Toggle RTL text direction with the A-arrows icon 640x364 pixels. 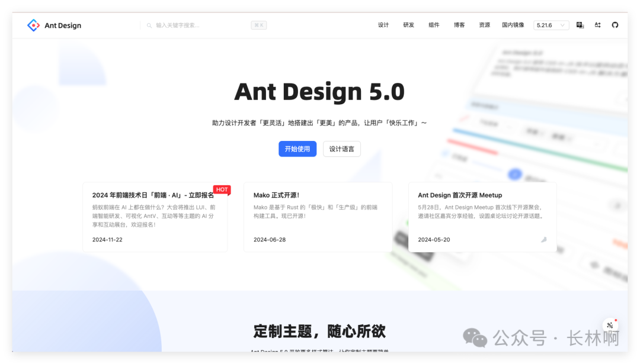[597, 25]
